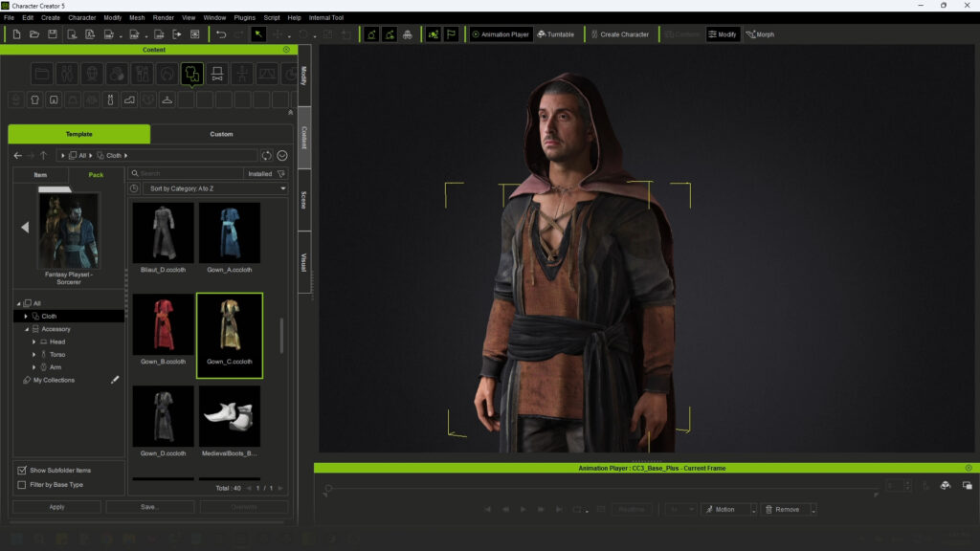Select the Cloth category icon
This screenshot has height=551, width=980.
point(192,73)
